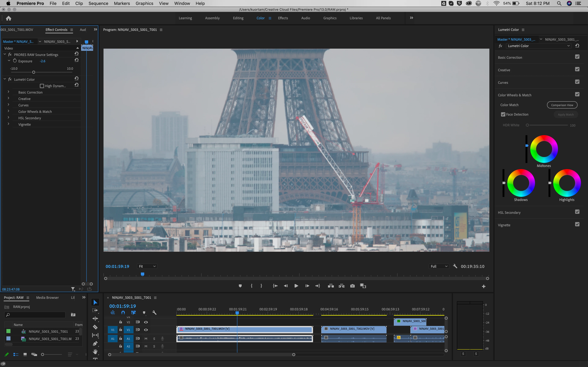Open the Program monitor wrench settings
The height and width of the screenshot is (367, 588).
455,266
